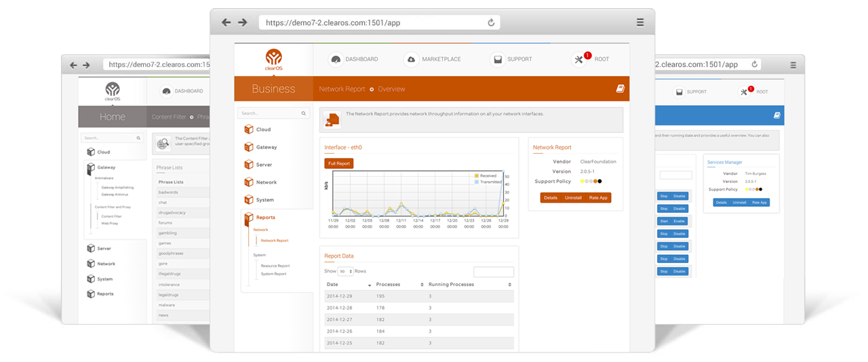Expand the Gateway category in front sidebar
This screenshot has height=362, width=868.
click(x=260, y=147)
